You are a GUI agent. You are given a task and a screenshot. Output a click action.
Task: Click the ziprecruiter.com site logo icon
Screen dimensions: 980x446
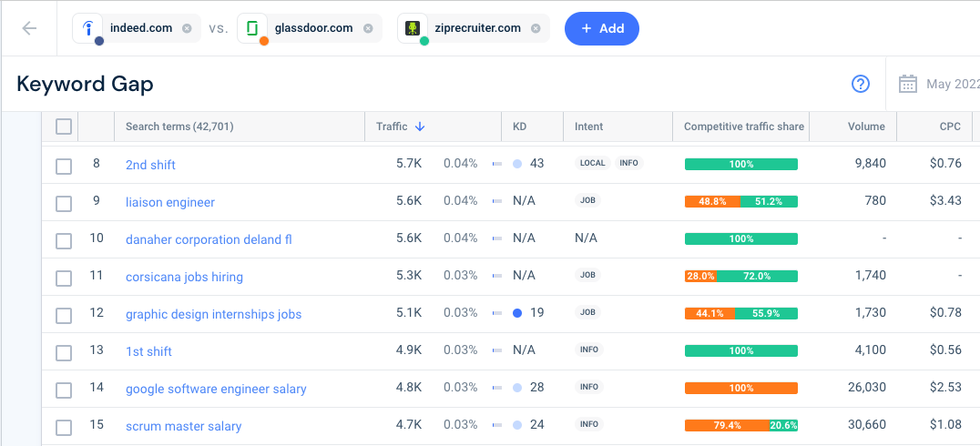413,28
